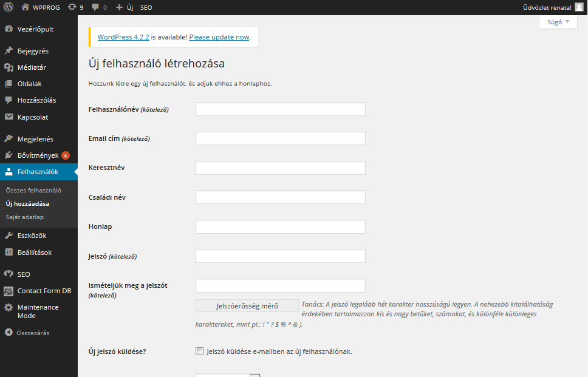The height and width of the screenshot is (377, 588).
Task: Click the Please update now link
Action: [219, 37]
